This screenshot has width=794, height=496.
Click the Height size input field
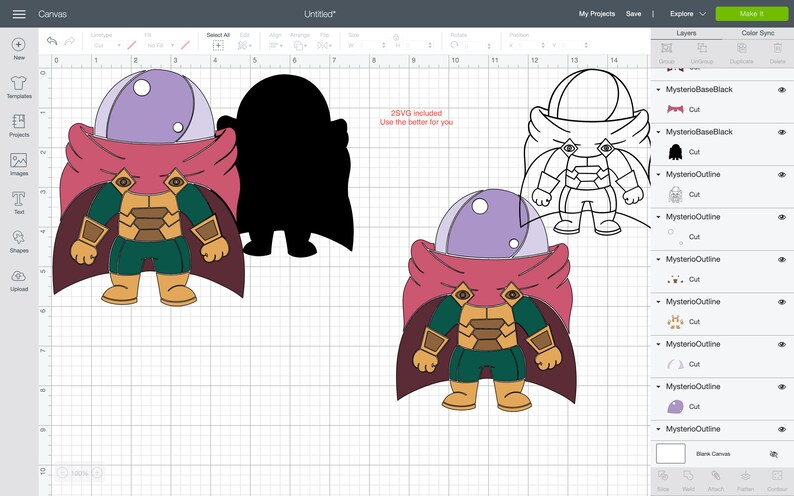pyautogui.click(x=418, y=46)
